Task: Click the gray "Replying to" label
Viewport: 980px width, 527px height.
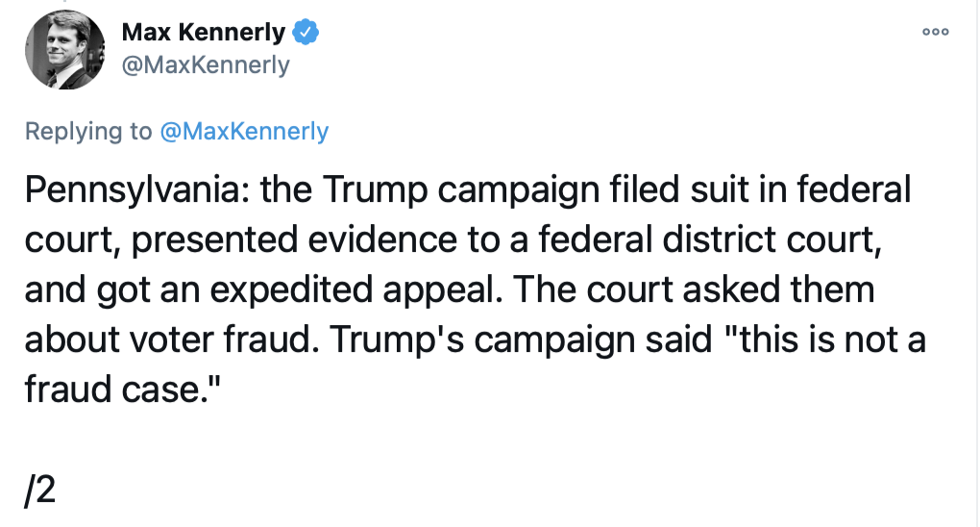Action: [x=88, y=132]
